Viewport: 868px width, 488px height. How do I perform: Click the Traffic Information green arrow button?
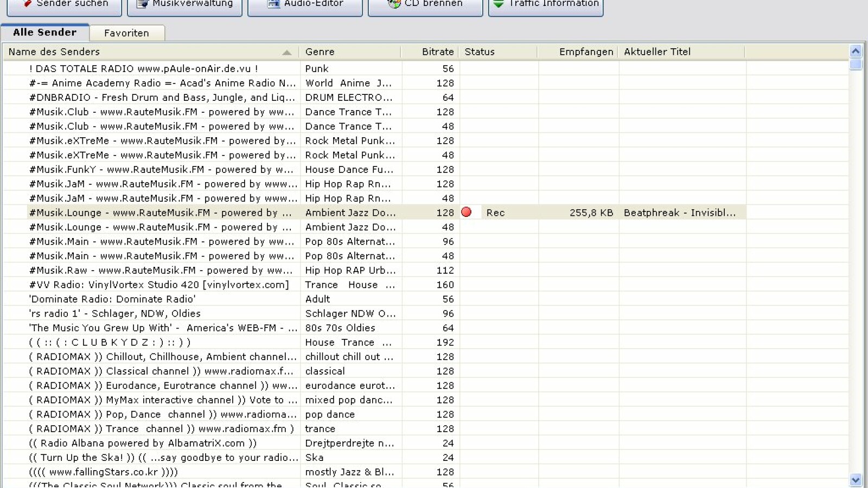(499, 4)
